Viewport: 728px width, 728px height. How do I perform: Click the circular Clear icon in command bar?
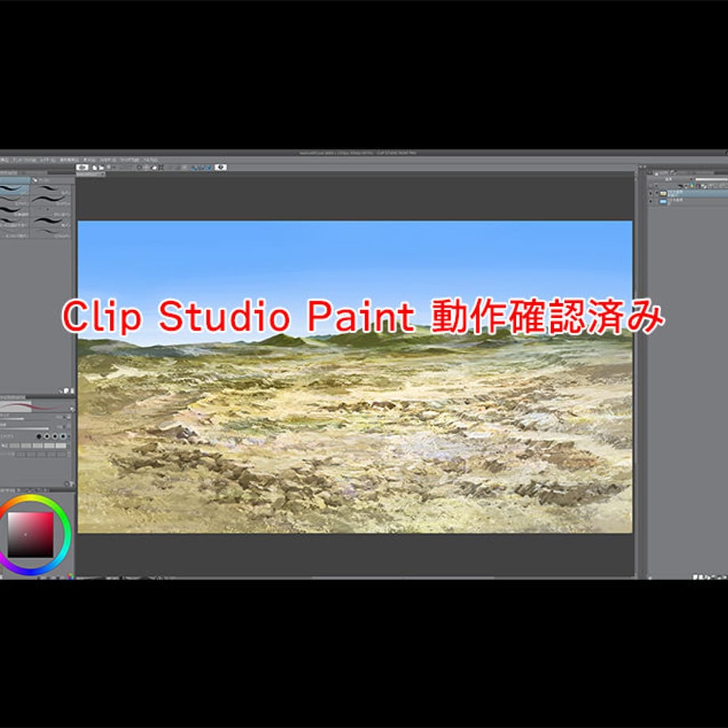pos(139,167)
